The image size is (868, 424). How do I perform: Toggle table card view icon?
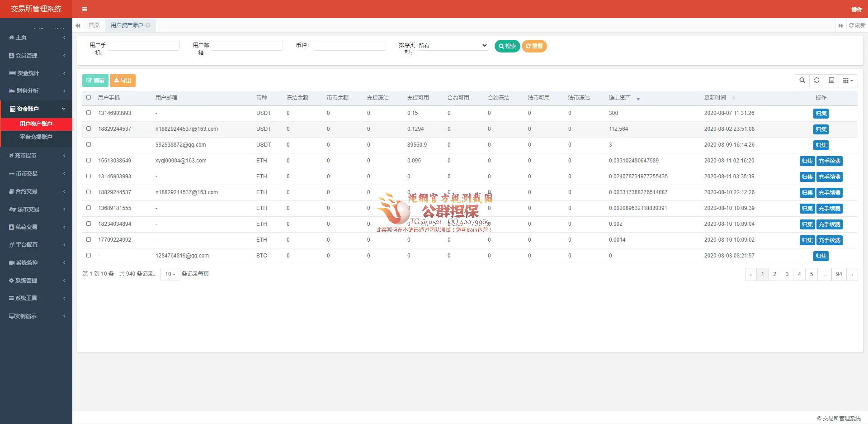pyautogui.click(x=831, y=81)
